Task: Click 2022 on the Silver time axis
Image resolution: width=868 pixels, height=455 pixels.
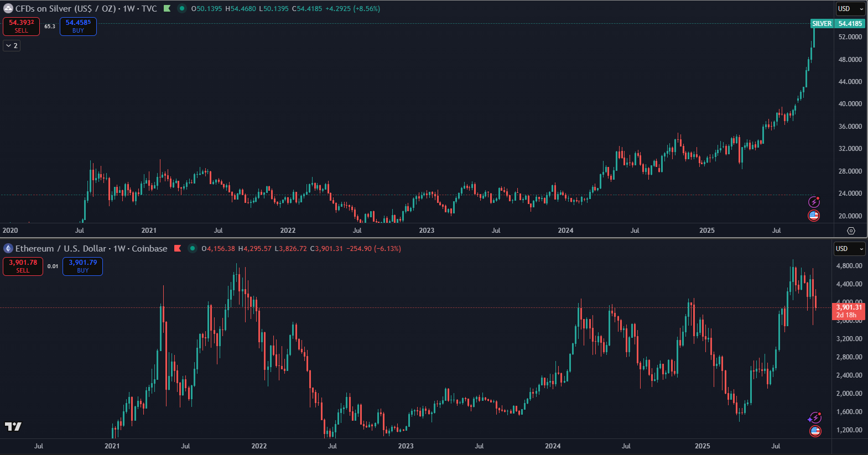Action: [288, 231]
